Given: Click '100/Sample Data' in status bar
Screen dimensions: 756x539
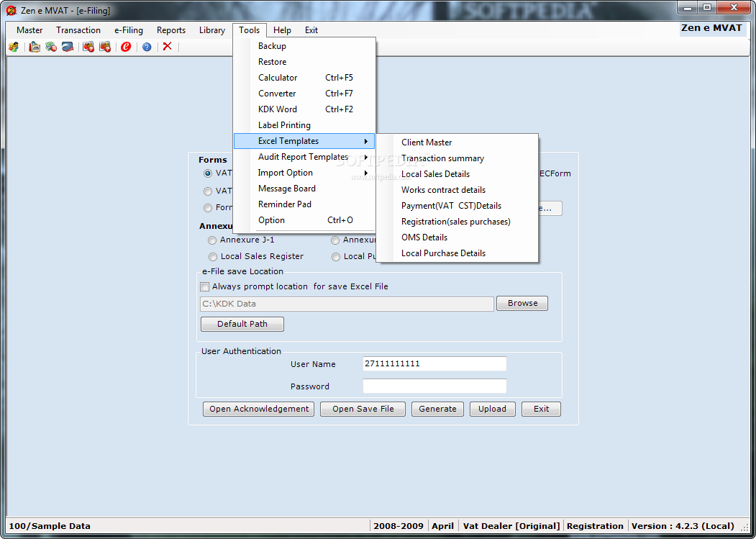Looking at the screenshot, I should (50, 527).
